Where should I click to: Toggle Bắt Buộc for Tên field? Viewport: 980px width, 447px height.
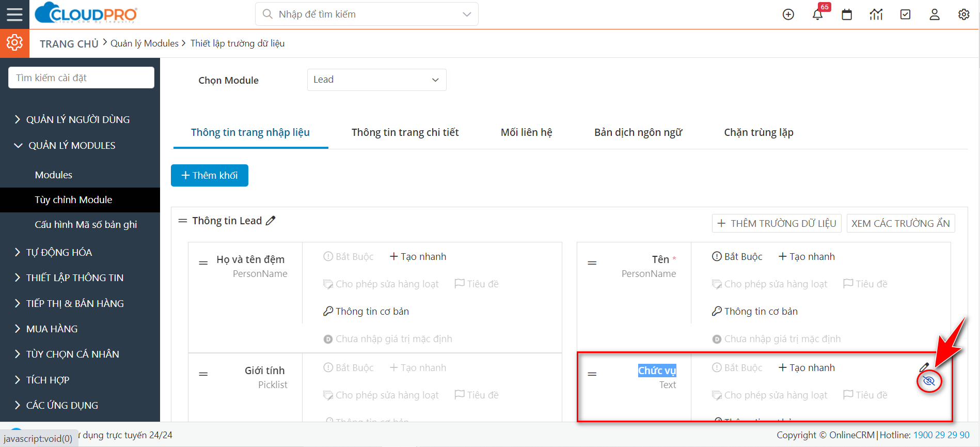pos(737,257)
